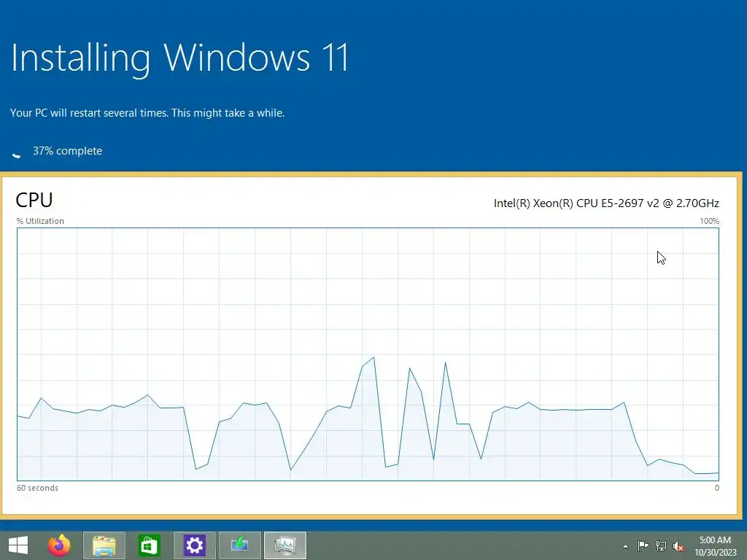The width and height of the screenshot is (747, 560).
Task: Click the "% Utilization" axis label
Action: click(40, 221)
